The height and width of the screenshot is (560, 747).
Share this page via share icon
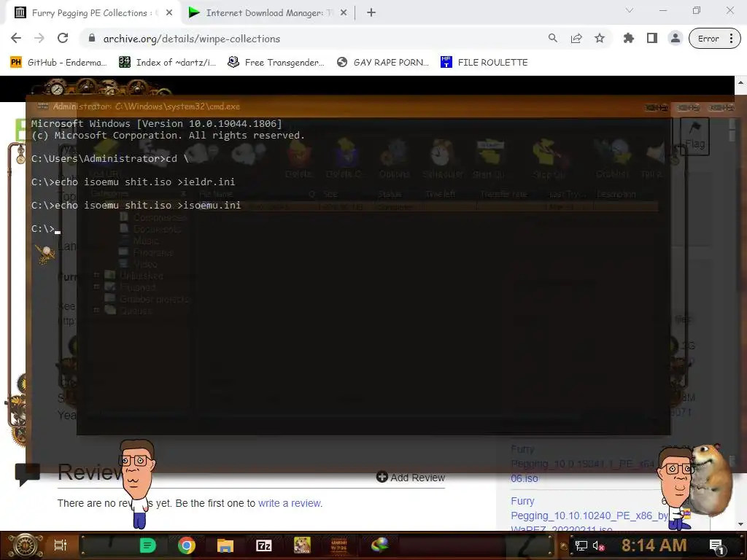(576, 39)
